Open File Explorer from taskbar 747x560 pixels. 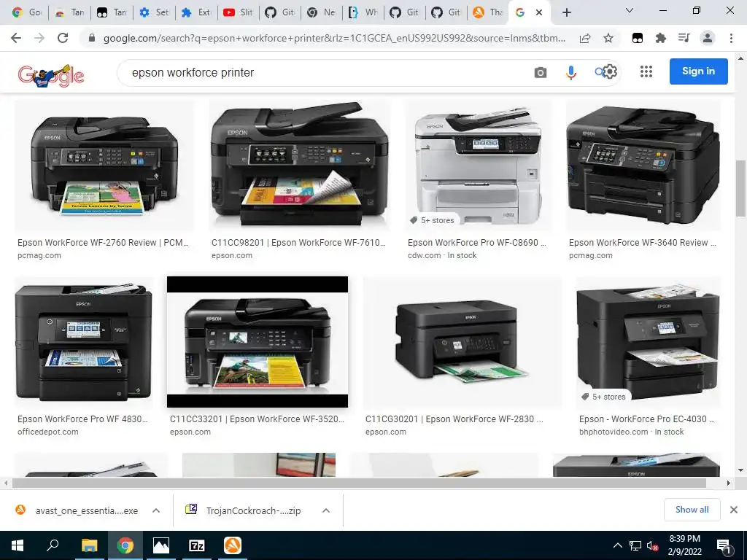(89, 545)
